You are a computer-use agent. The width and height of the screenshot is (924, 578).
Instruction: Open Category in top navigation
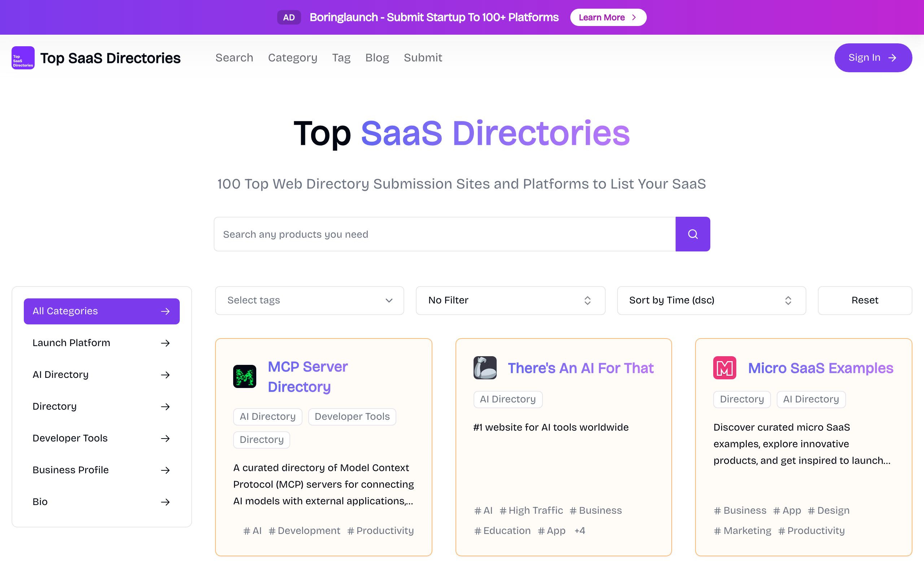pyautogui.click(x=292, y=58)
